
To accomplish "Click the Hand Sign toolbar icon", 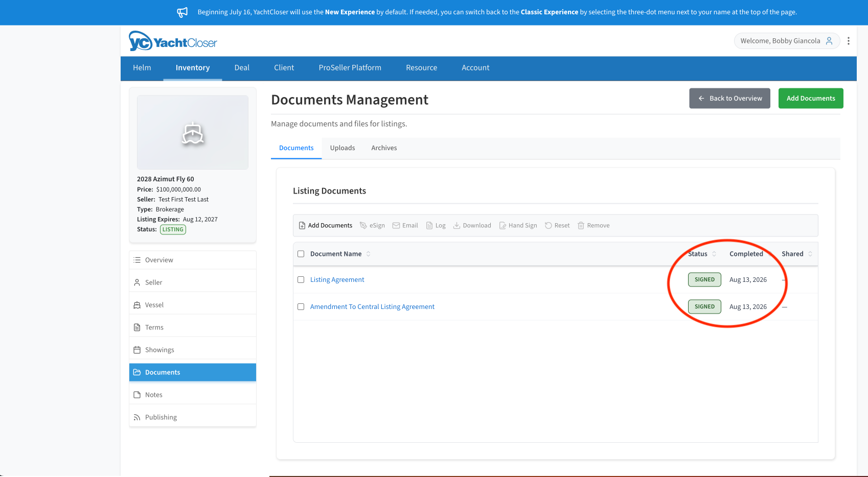I will [502, 225].
